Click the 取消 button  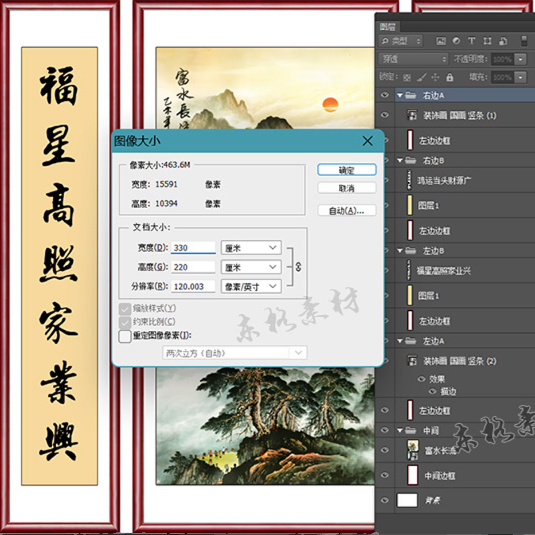347,188
